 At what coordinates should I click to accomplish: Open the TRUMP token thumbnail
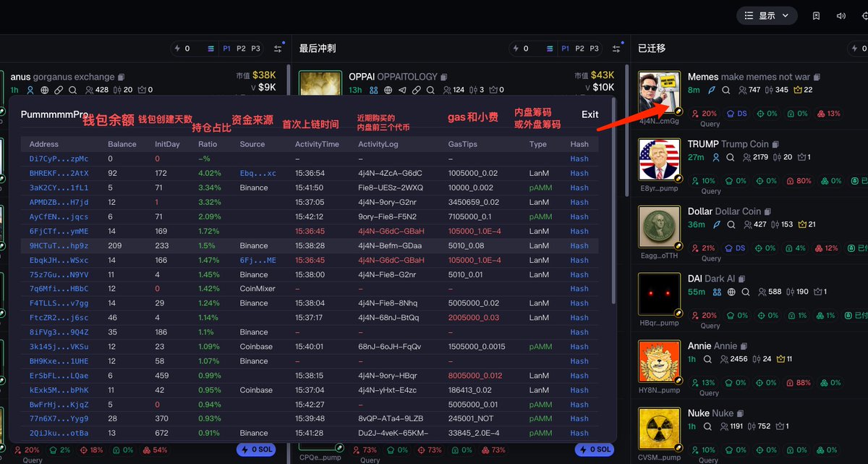click(x=660, y=159)
